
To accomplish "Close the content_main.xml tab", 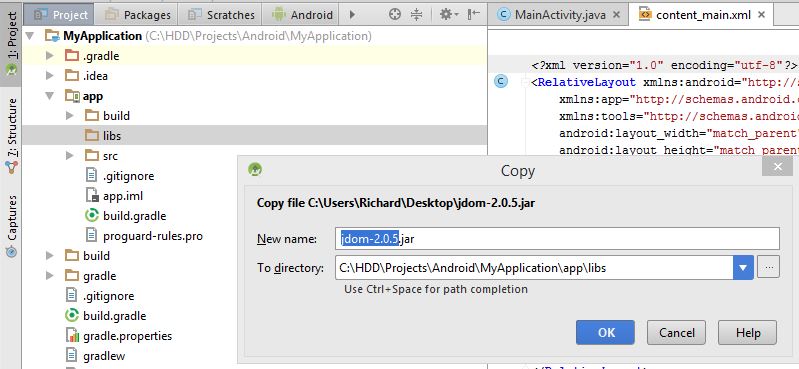I will tap(761, 15).
